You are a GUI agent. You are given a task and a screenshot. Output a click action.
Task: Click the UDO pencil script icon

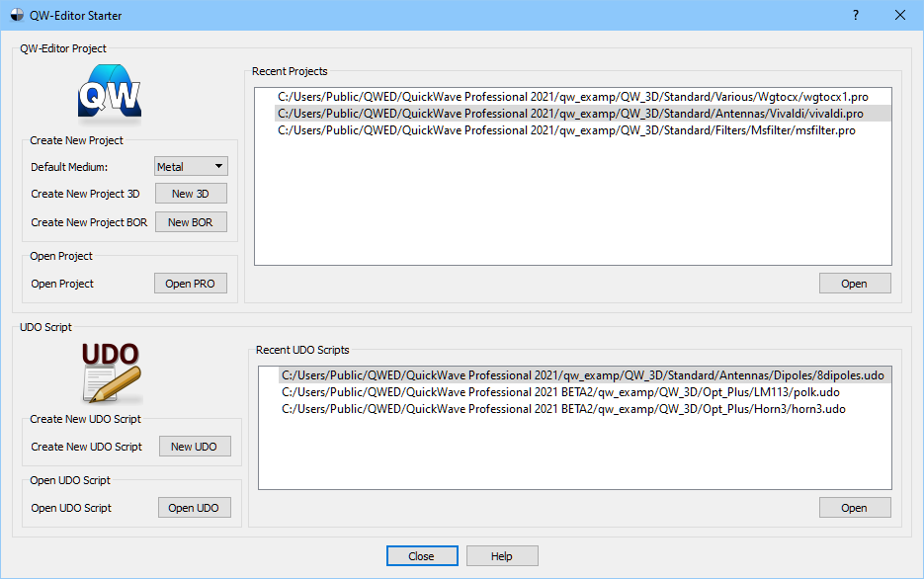(111, 372)
